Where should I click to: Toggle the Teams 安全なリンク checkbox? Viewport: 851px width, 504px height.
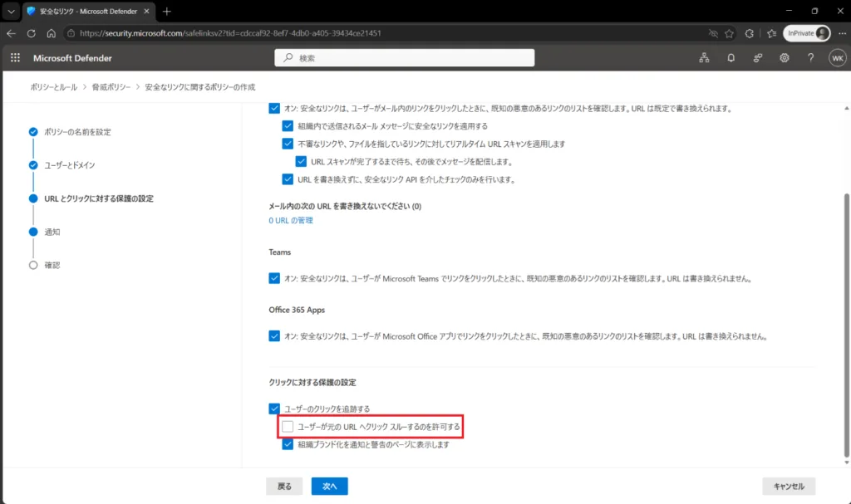coord(274,278)
